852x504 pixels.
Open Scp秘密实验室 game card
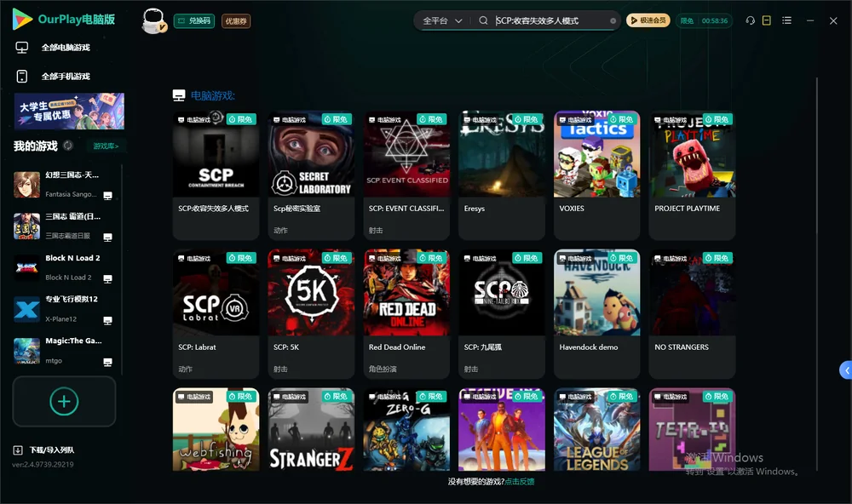click(x=311, y=175)
